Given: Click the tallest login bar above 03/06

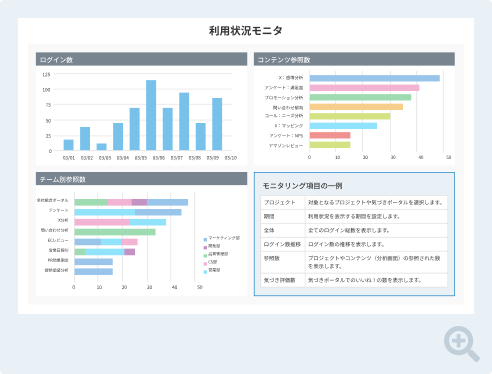Looking at the screenshot, I should [x=151, y=115].
